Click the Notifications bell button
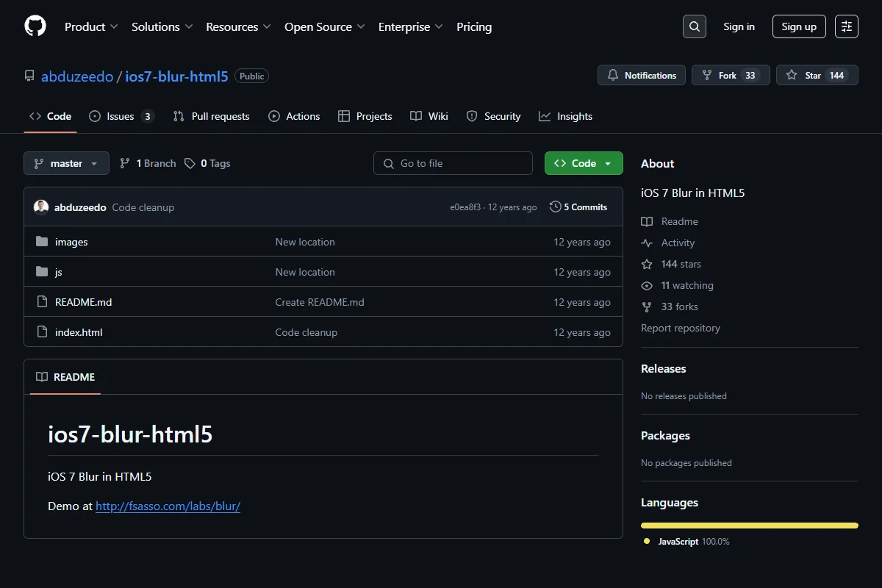 [642, 75]
